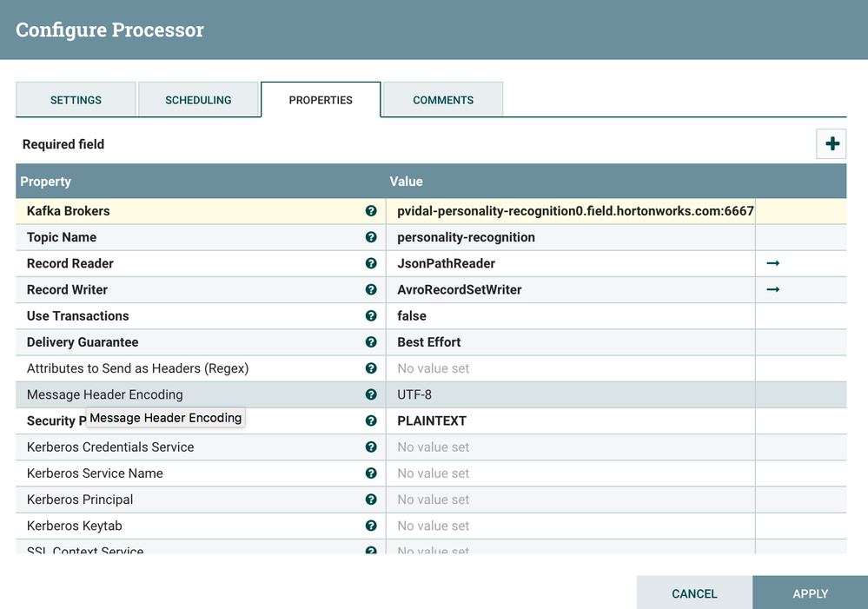
Task: Go to JsonPathReader service via arrow
Action: pyautogui.click(x=772, y=263)
